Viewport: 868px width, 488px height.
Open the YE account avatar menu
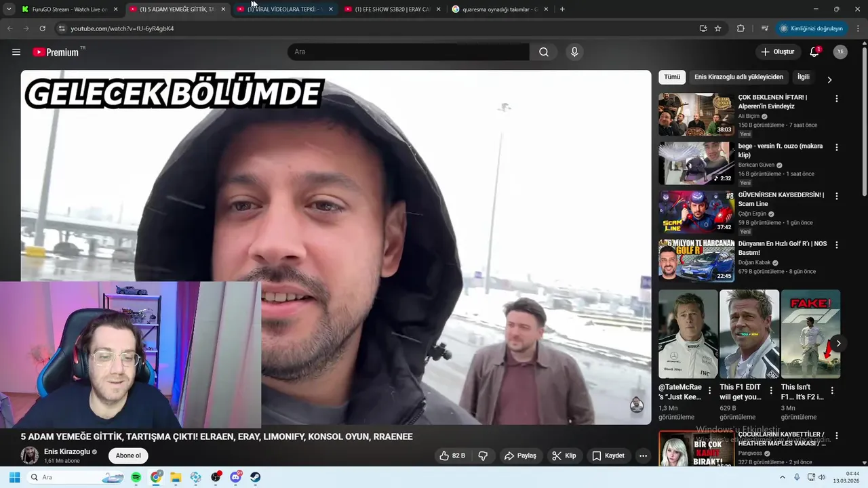(840, 52)
